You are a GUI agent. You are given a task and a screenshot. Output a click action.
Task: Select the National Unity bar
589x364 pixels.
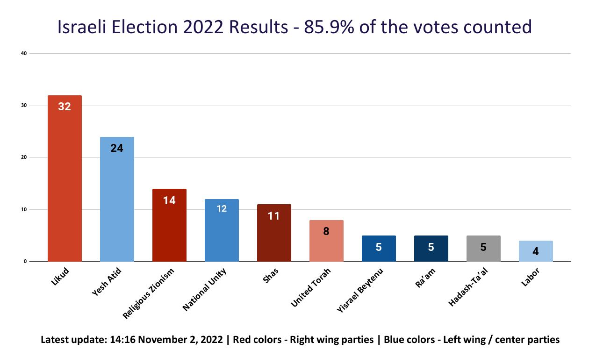222,234
